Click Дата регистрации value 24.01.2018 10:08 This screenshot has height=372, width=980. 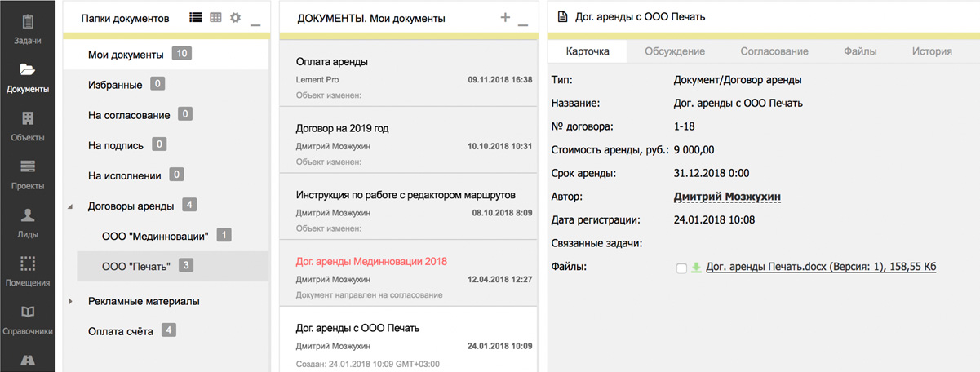714,219
